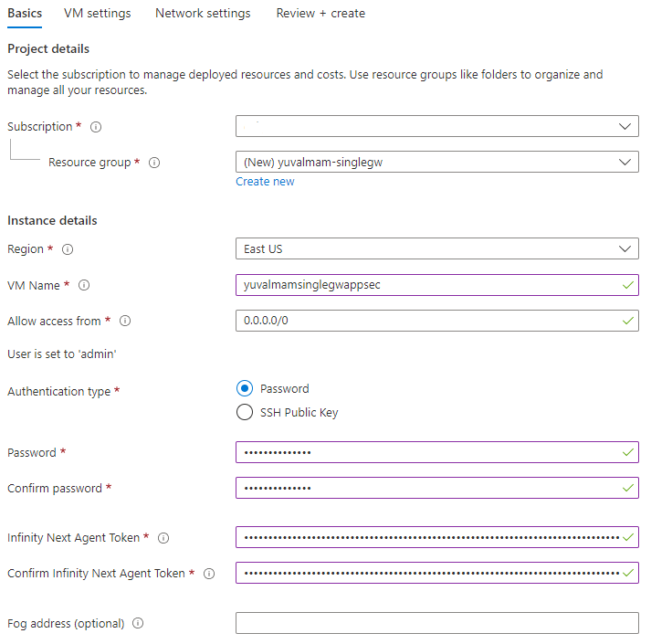
Task: Click the Fog address input field
Action: pyautogui.click(x=436, y=623)
